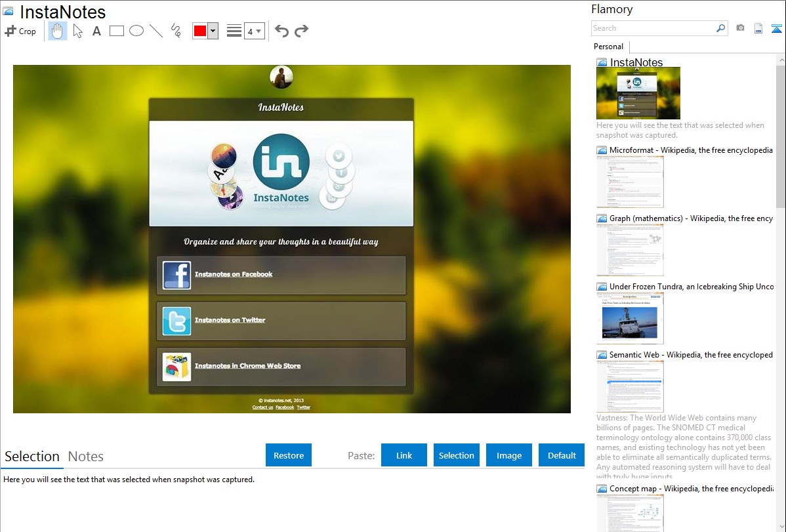786x532 pixels.
Task: Click the magnifier search icon
Action: tap(720, 28)
